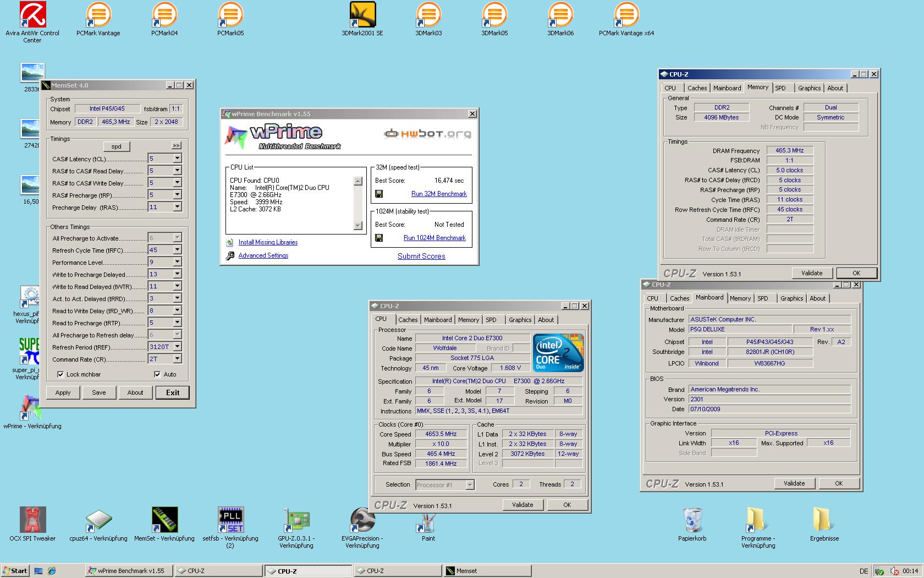
Task: Open the 3DMark2001 SE desktop icon
Action: [x=362, y=15]
